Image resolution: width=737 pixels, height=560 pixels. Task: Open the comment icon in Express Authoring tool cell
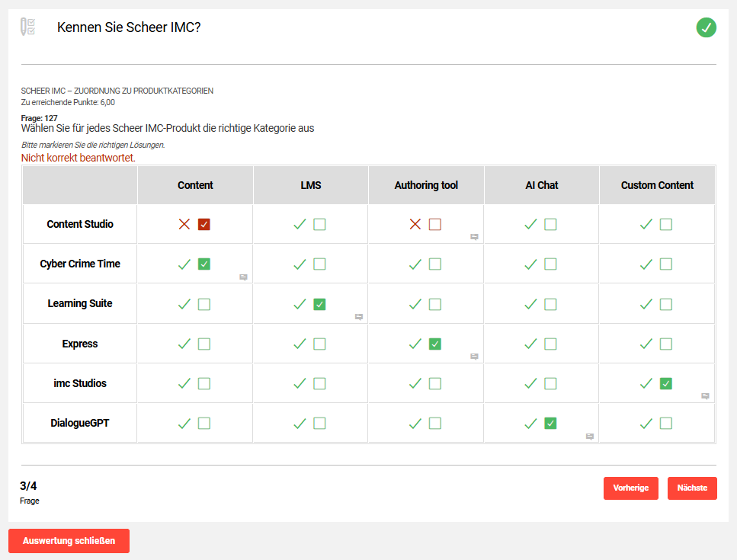474,357
